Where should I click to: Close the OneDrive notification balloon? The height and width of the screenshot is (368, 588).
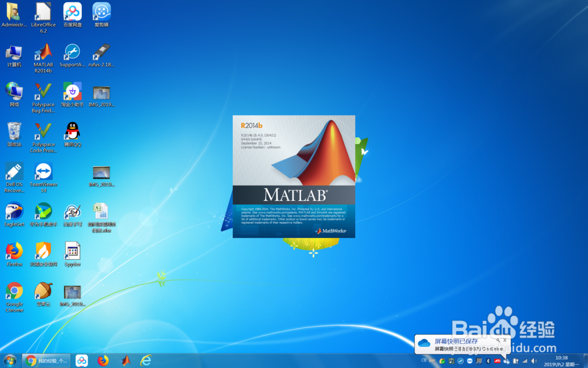[505, 340]
